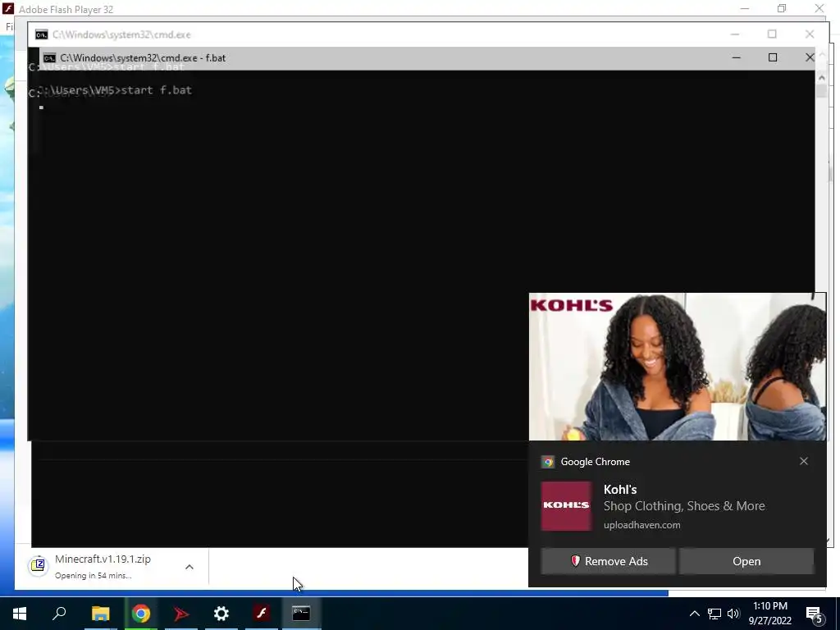
Task: Click Adobe Flash Player title bar icon
Action: point(7,9)
